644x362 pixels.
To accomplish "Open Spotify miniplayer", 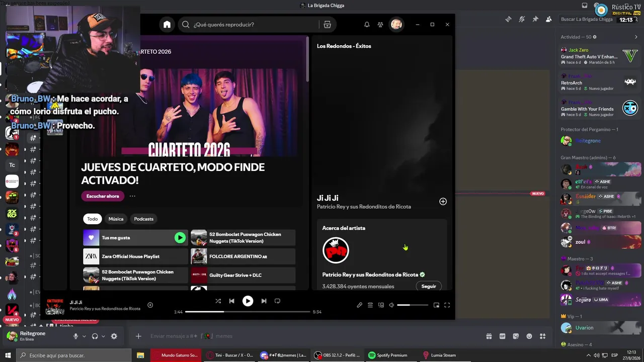I will (436, 305).
